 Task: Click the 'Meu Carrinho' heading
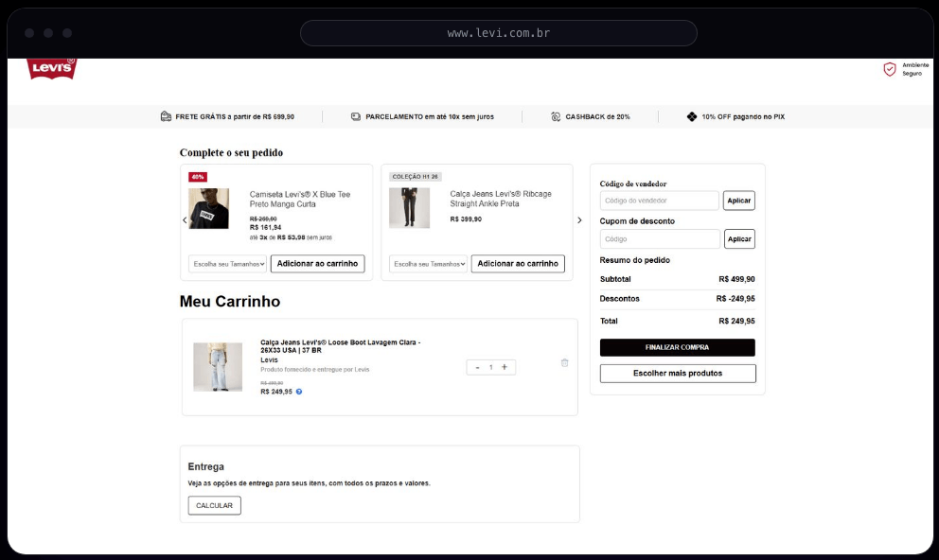pyautogui.click(x=230, y=301)
